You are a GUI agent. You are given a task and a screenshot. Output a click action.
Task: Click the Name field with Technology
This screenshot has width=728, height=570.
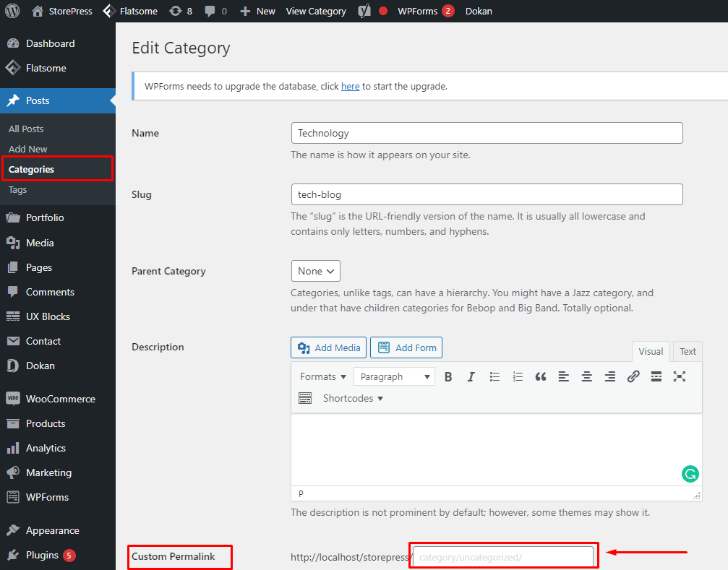click(x=487, y=133)
